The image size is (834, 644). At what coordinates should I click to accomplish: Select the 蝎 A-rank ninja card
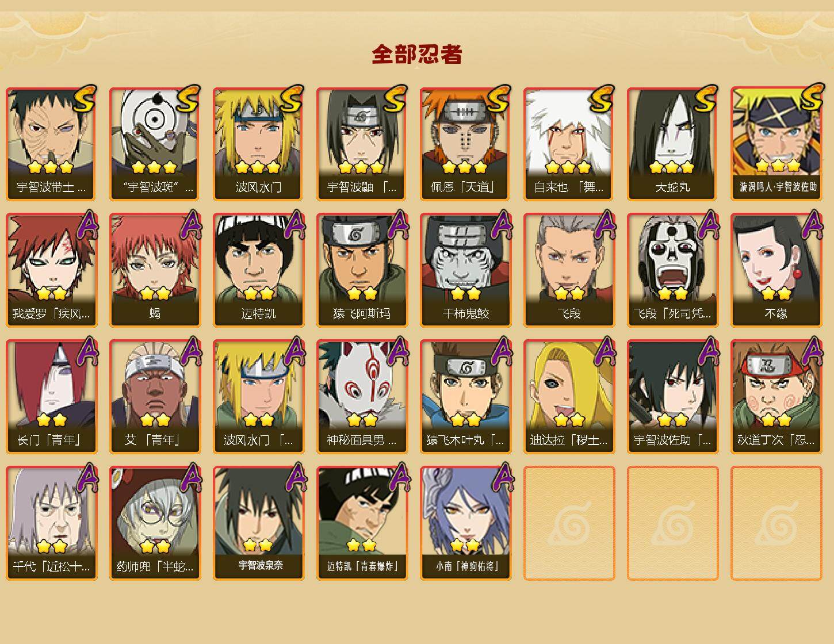point(155,270)
